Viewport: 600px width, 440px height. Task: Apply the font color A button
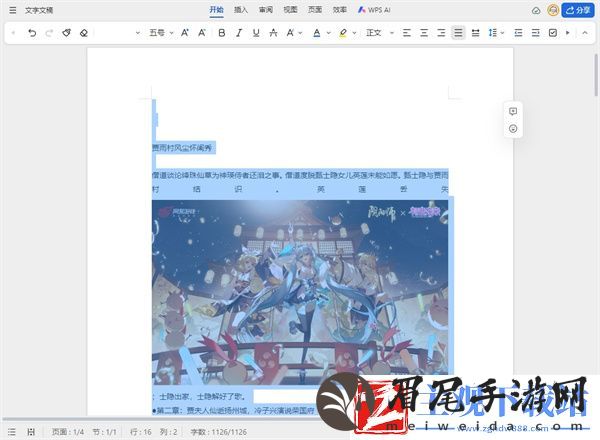pyautogui.click(x=317, y=33)
